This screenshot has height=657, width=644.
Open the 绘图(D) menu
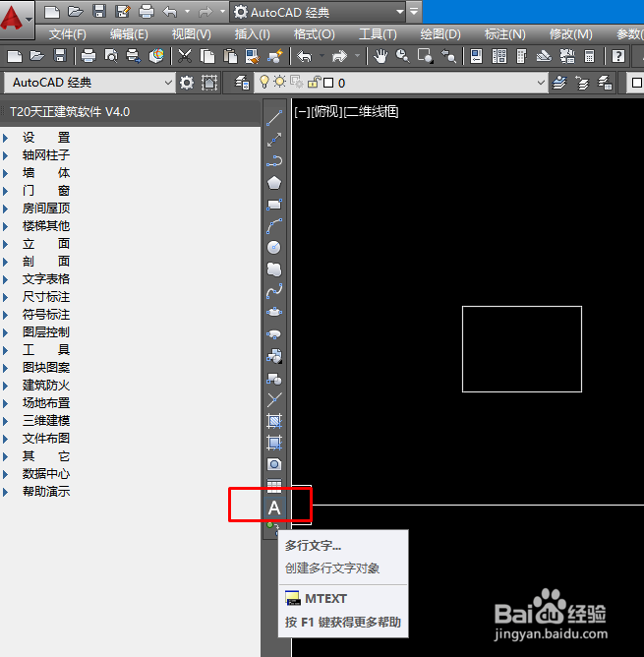[440, 34]
